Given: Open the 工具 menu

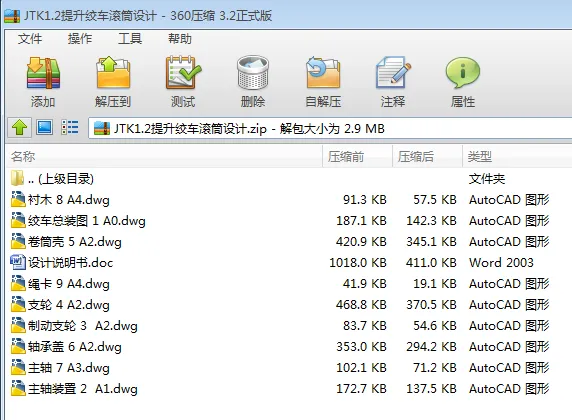Looking at the screenshot, I should click(x=130, y=38).
